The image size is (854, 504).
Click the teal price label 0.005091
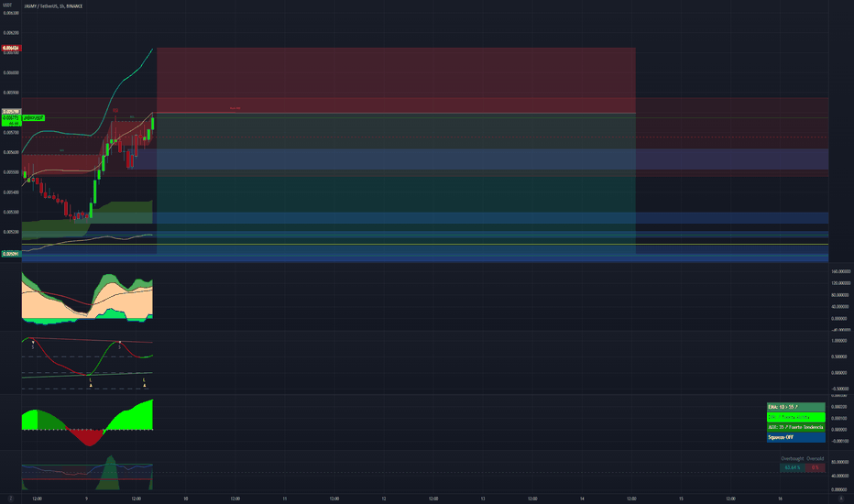click(11, 254)
